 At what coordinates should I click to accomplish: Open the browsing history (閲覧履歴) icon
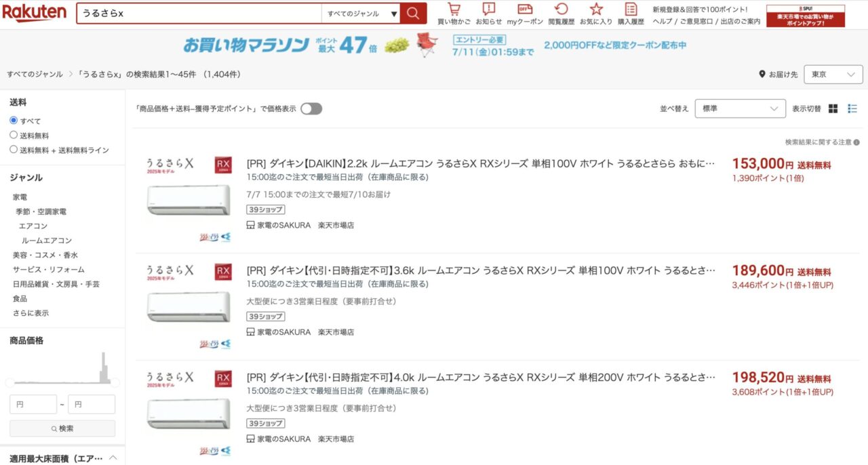(561, 9)
